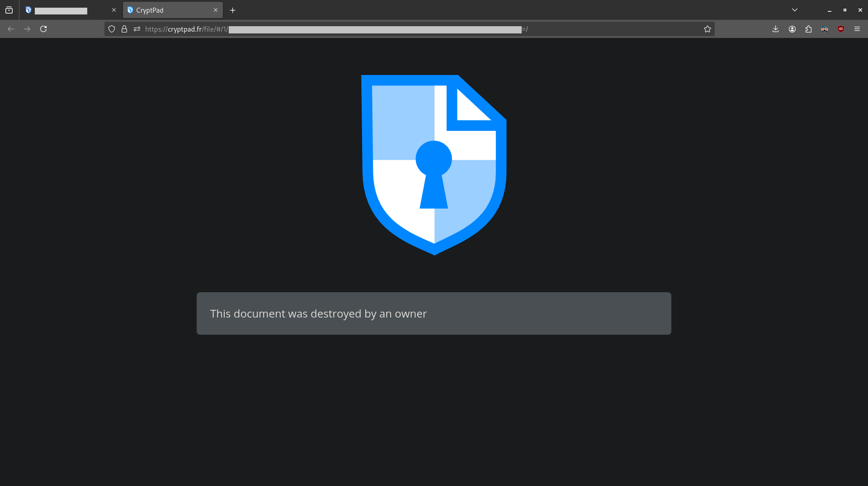The width and height of the screenshot is (868, 486).
Task: Bookmark this page with the star icon
Action: coord(708,29)
